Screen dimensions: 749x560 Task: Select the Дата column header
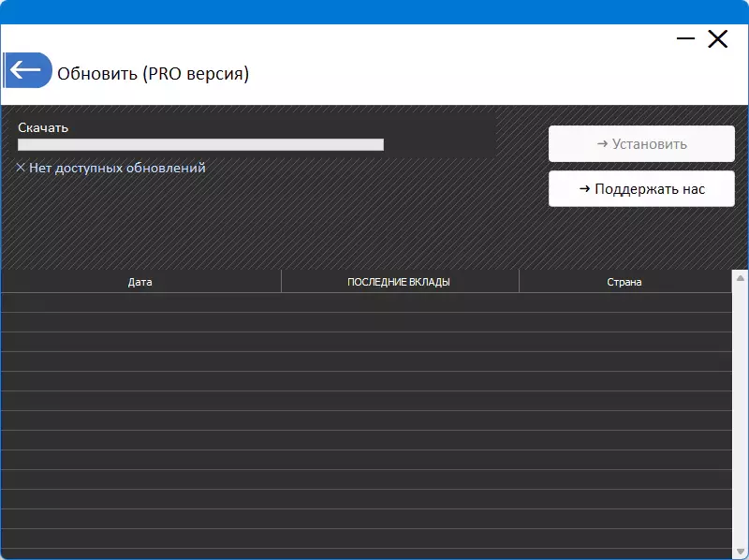[140, 282]
